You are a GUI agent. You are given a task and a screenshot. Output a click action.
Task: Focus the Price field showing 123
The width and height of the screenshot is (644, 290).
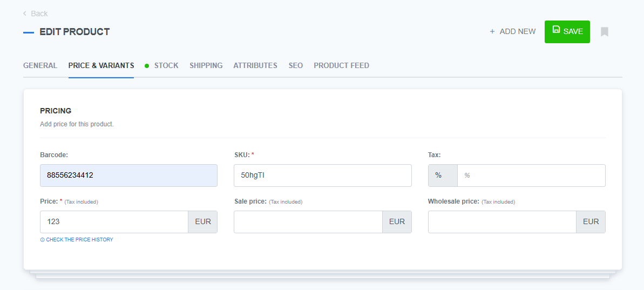click(x=114, y=222)
